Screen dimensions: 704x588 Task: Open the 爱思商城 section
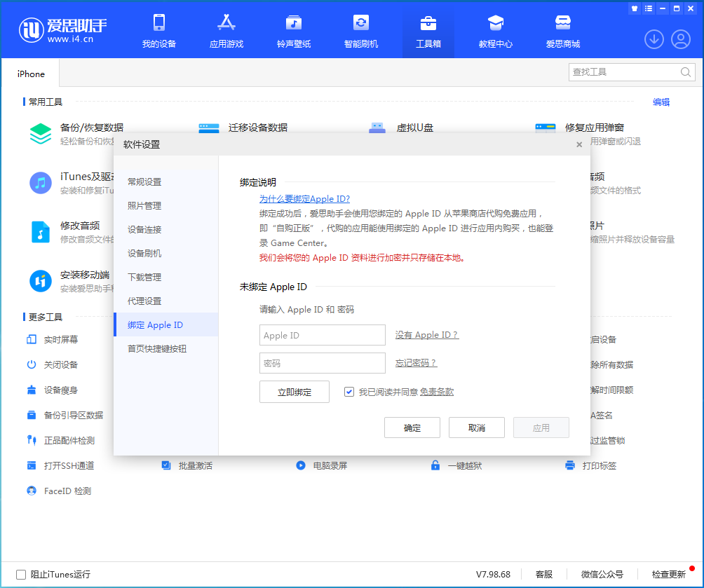563,31
